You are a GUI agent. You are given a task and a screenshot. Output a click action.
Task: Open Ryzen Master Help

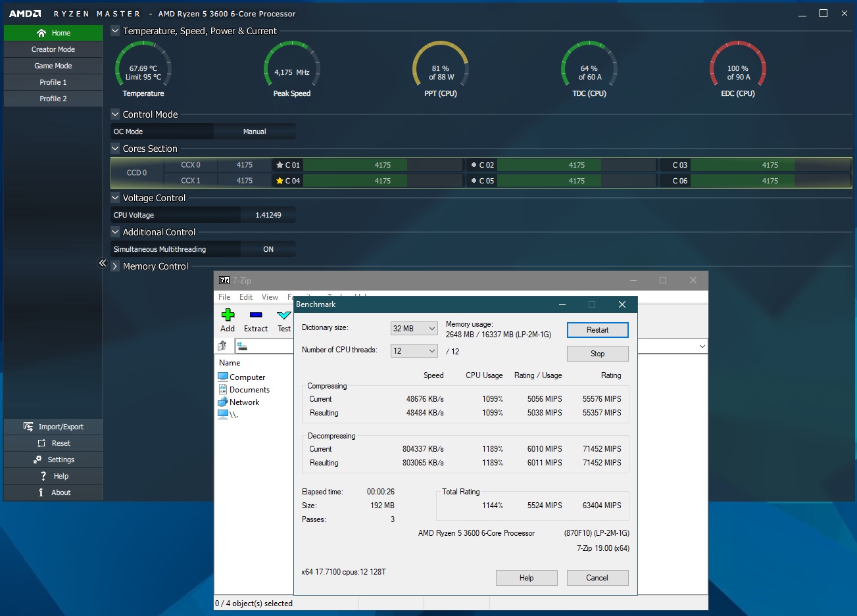click(53, 476)
